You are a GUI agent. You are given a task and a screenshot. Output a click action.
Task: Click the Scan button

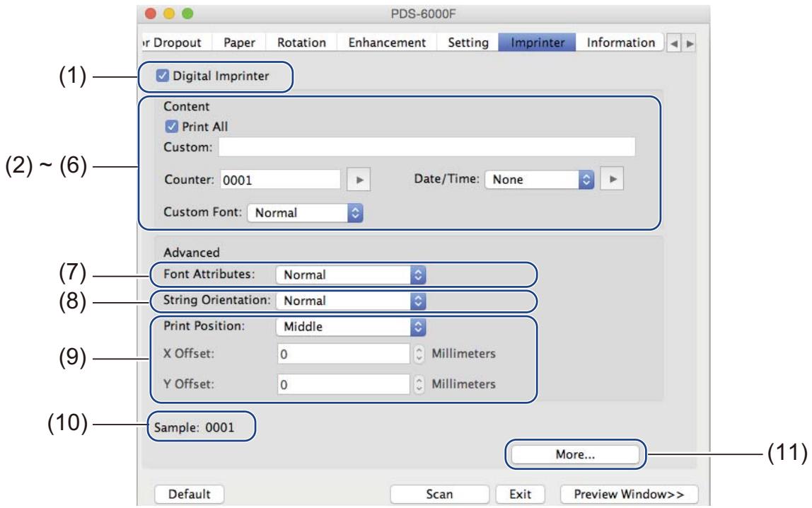click(439, 494)
